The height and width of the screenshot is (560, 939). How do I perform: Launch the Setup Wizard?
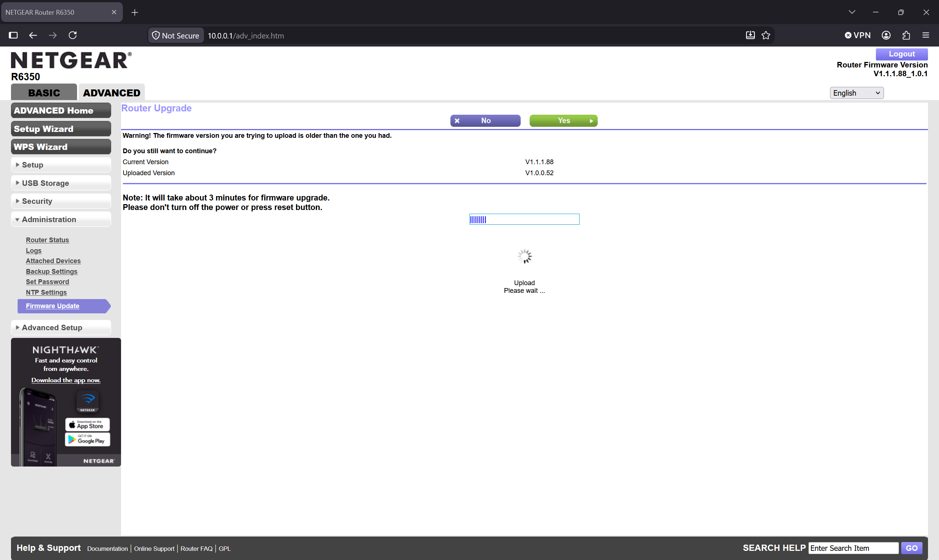pyautogui.click(x=61, y=129)
